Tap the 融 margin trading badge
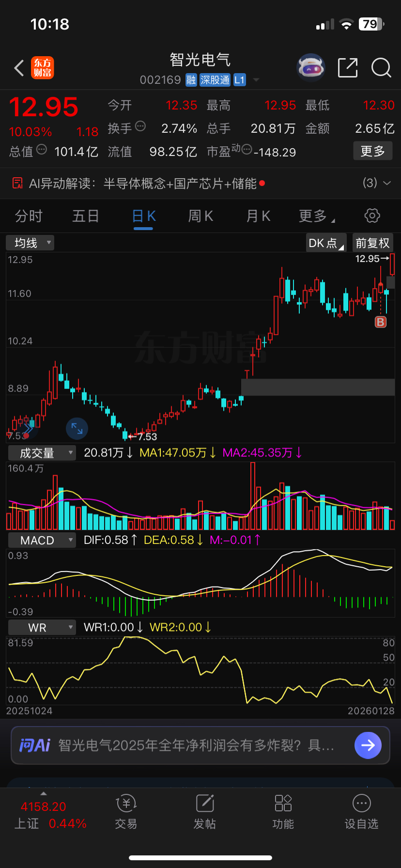The image size is (401, 868). [191, 80]
